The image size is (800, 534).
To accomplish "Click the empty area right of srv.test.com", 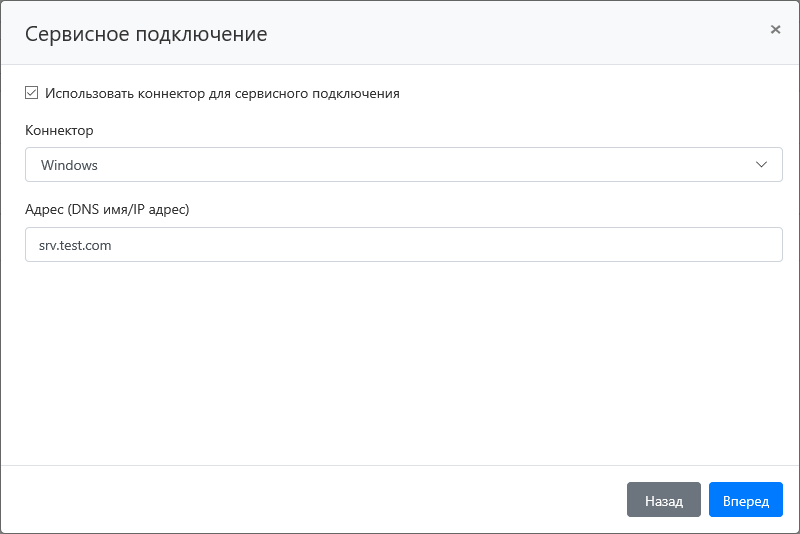I will pos(450,244).
